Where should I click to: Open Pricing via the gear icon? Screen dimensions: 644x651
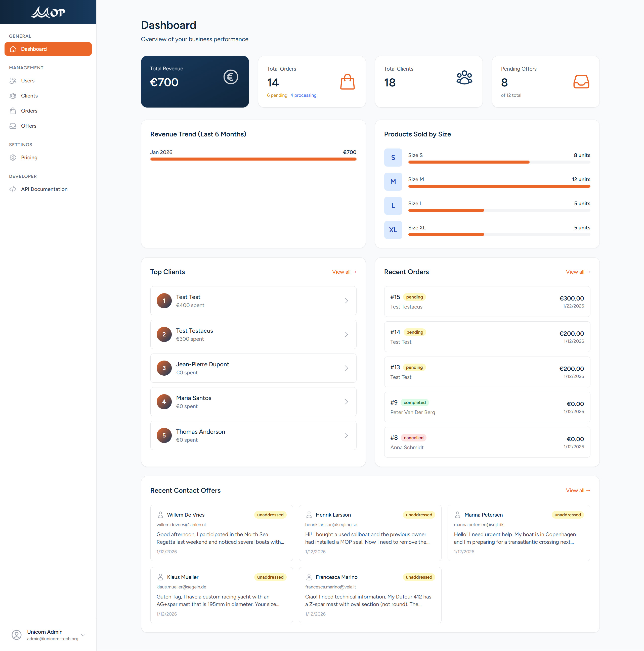pos(13,157)
